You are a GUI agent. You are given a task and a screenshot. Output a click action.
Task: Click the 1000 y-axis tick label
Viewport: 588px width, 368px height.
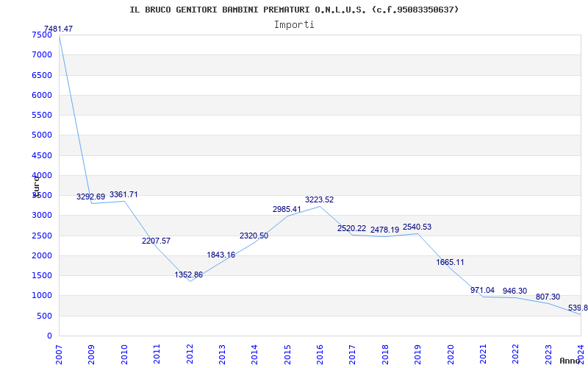tap(42, 296)
